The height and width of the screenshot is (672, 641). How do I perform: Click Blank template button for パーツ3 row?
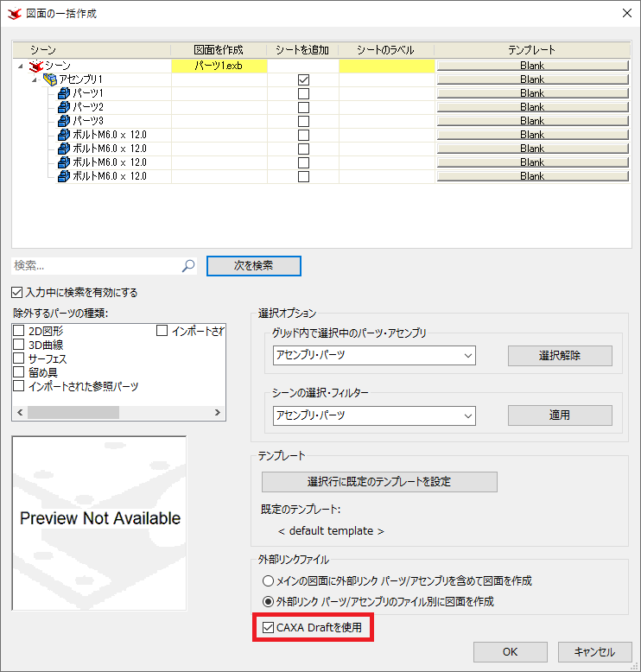point(532,120)
